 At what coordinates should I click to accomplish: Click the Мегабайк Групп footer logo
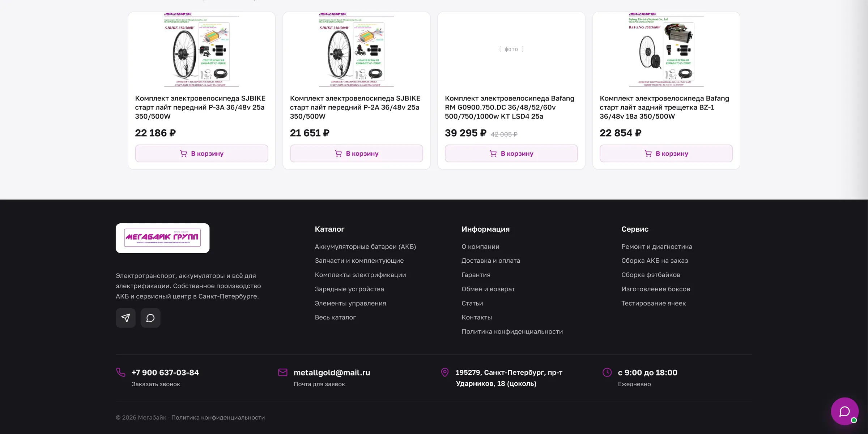pos(162,238)
